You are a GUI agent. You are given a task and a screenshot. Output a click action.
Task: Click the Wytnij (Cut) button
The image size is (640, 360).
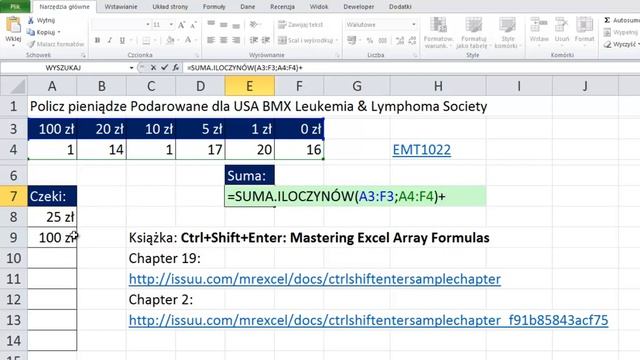(41, 20)
